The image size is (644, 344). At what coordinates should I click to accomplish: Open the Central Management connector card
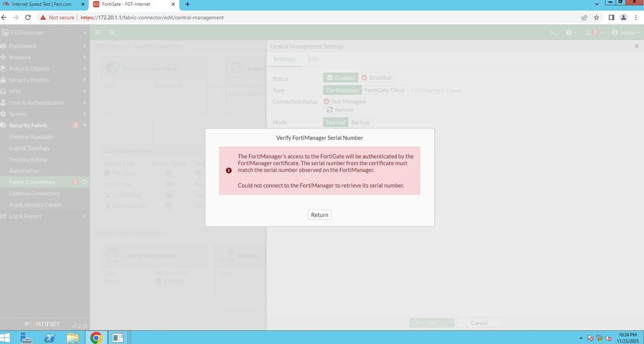coord(155,272)
